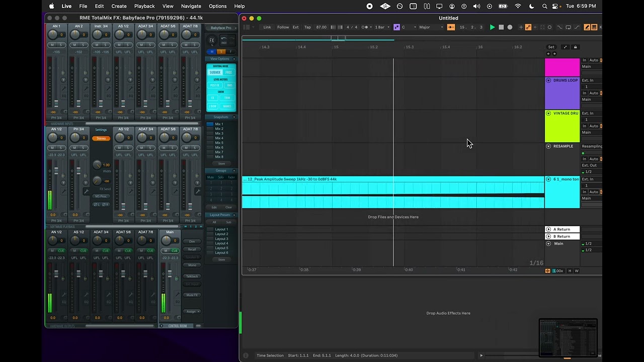Collapse the DRUMS LOOP track
Viewport: 644px width, 362px height.
(548, 80)
